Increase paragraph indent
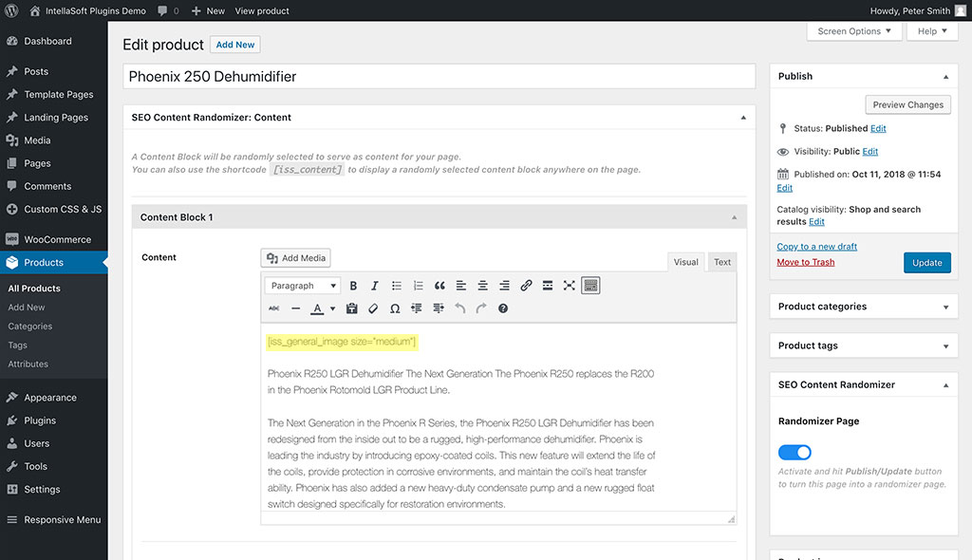 tap(439, 308)
